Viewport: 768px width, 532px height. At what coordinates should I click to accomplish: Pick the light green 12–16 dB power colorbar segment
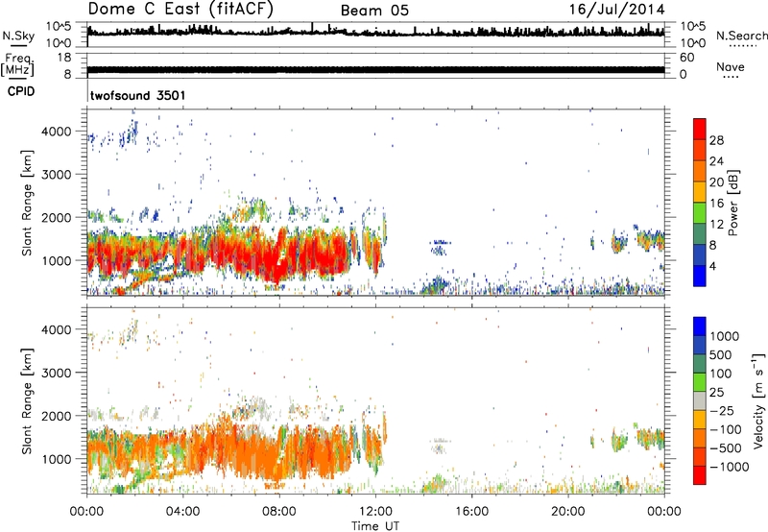(x=700, y=213)
